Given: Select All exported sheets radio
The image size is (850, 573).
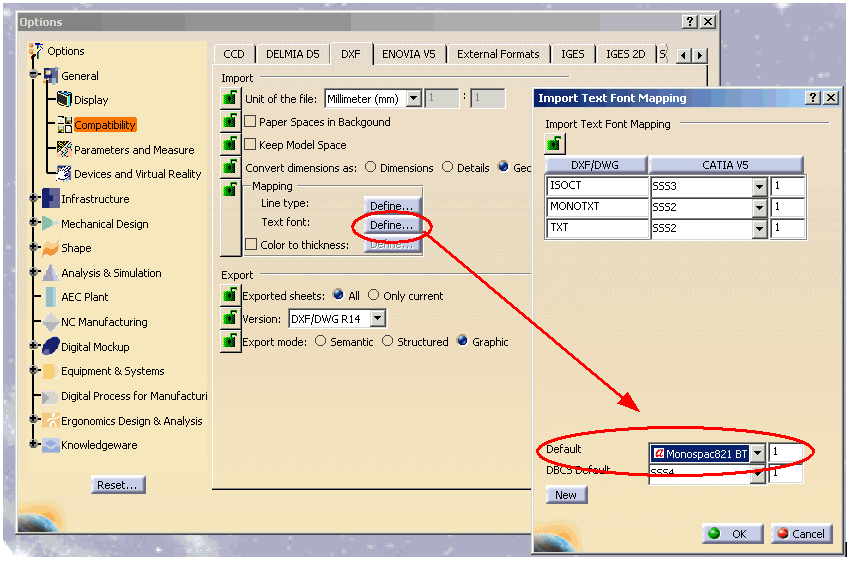Looking at the screenshot, I should click(338, 295).
